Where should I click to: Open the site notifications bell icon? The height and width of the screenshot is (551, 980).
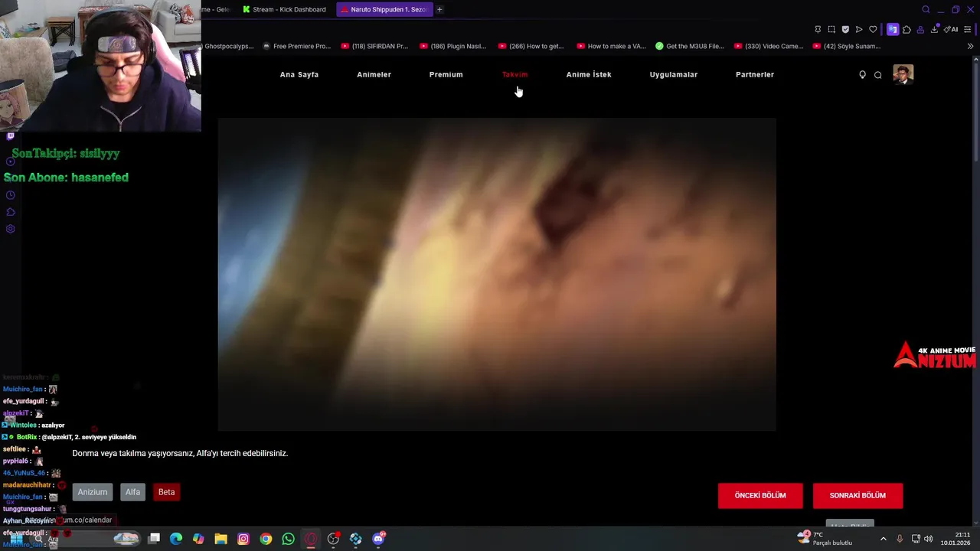pyautogui.click(x=862, y=74)
